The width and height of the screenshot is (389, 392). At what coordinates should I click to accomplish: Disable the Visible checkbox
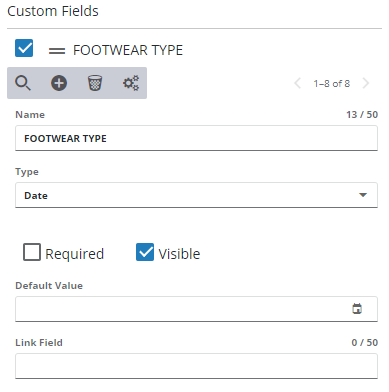point(145,252)
